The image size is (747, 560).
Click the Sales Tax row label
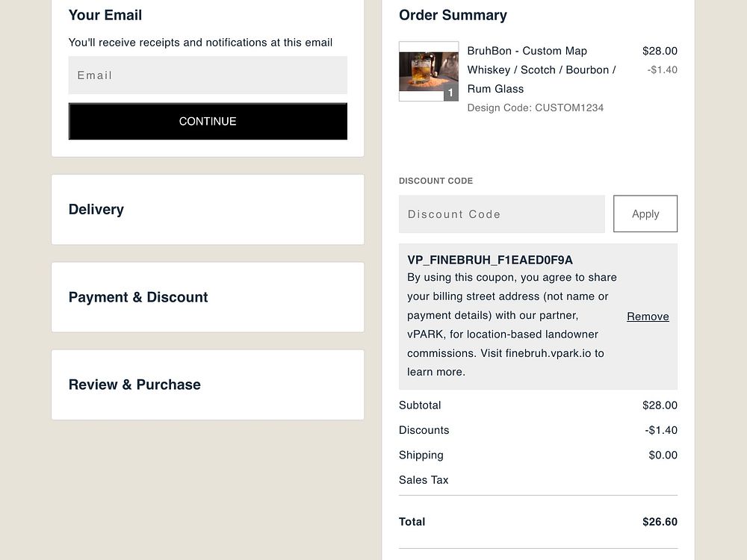(424, 480)
